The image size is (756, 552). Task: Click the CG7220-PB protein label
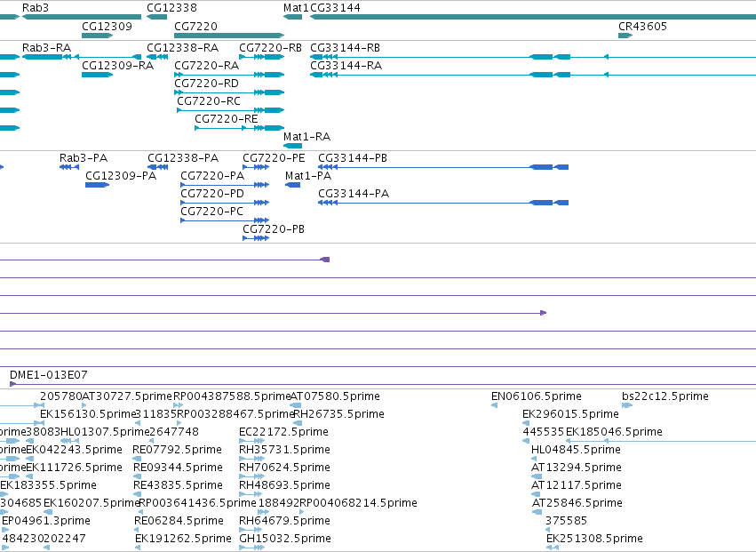tap(274, 229)
